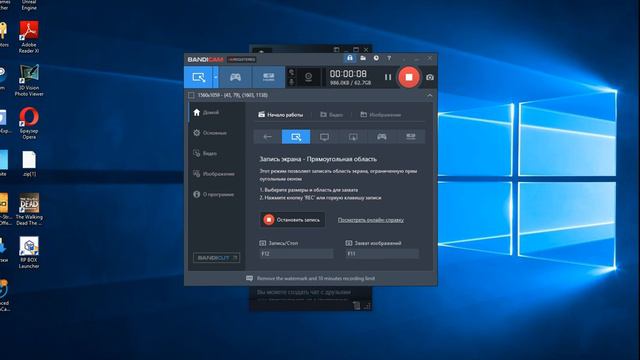Toggle the mouse cursor effect icon

(x=291, y=72)
